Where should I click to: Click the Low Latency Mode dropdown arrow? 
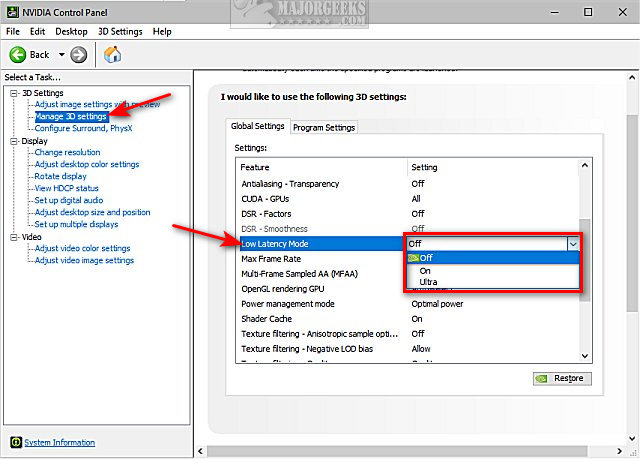point(573,244)
